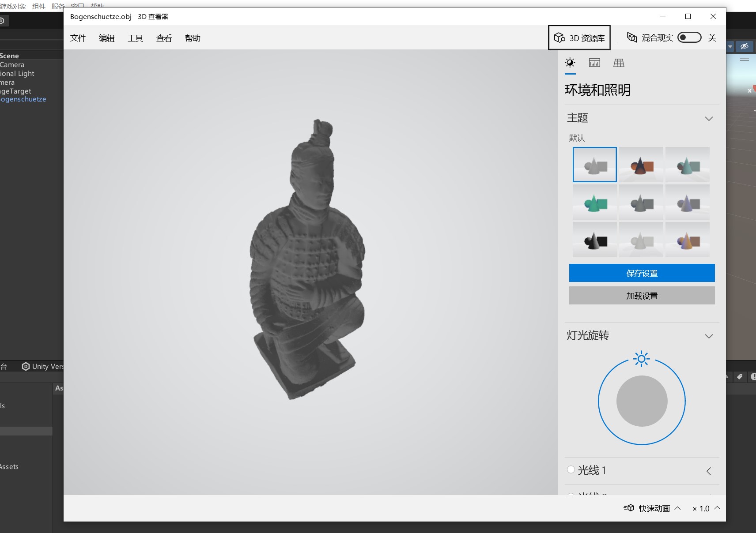Collapse the 主题 section chevron
The image size is (756, 533).
[x=709, y=118]
